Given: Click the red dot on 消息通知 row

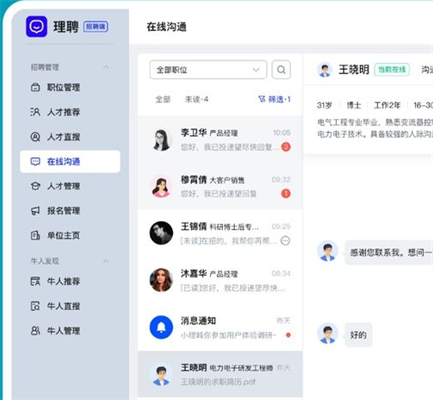Looking at the screenshot, I should (288, 335).
